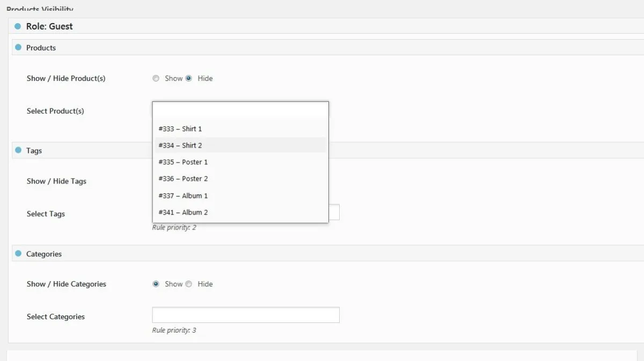Collapse the Products section header
The width and height of the screenshot is (644, 361).
pyautogui.click(x=328, y=47)
